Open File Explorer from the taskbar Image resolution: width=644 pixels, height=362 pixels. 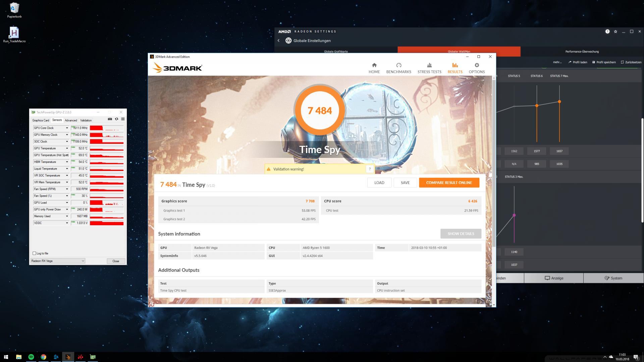[x=19, y=357]
